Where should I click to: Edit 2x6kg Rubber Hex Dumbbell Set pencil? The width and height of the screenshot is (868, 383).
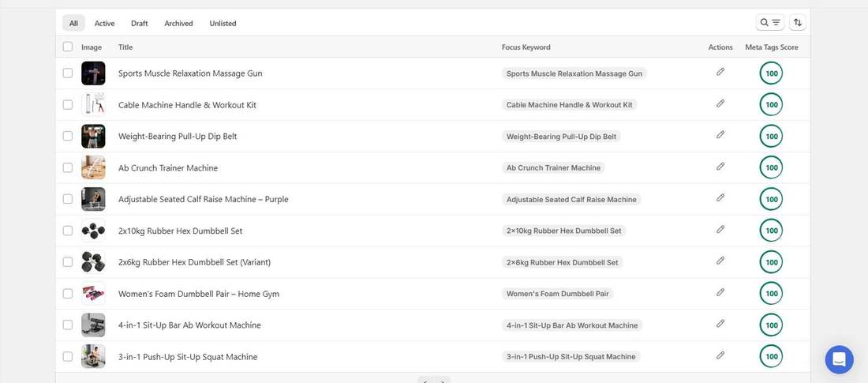coord(720,261)
